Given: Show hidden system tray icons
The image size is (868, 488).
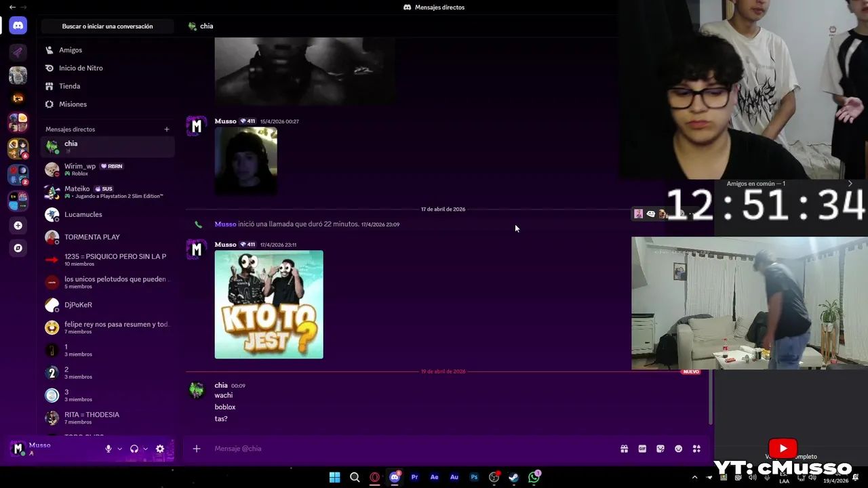Looking at the screenshot, I should coord(694,477).
